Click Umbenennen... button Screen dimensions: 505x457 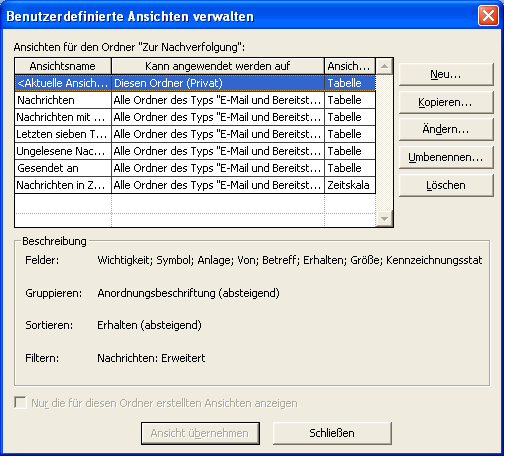point(446,157)
